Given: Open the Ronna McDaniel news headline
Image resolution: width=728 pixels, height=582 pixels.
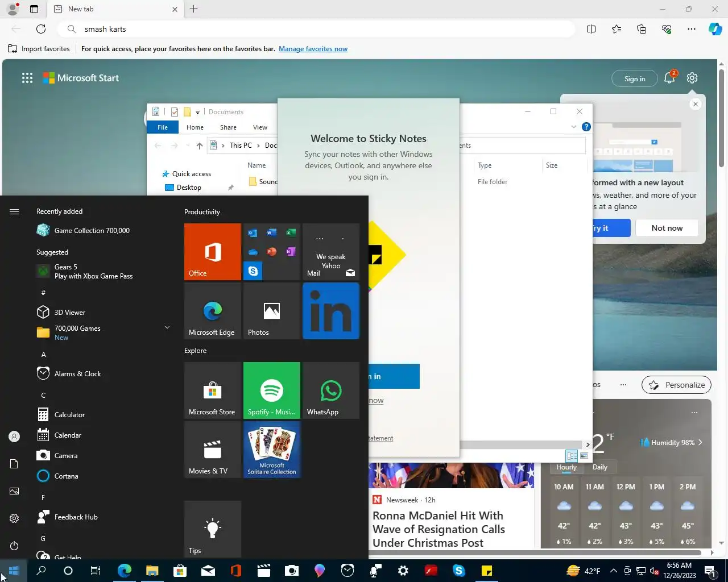Looking at the screenshot, I should click(439, 529).
